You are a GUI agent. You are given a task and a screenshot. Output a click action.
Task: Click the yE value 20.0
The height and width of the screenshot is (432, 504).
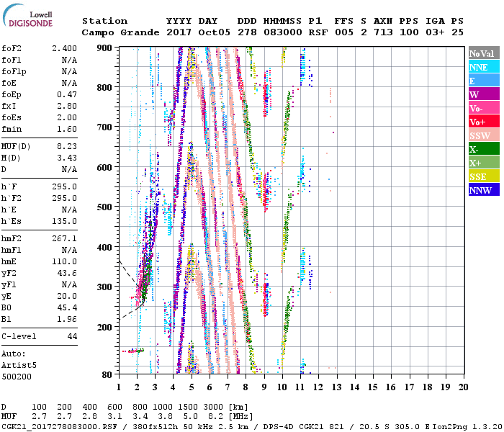pyautogui.click(x=67, y=296)
